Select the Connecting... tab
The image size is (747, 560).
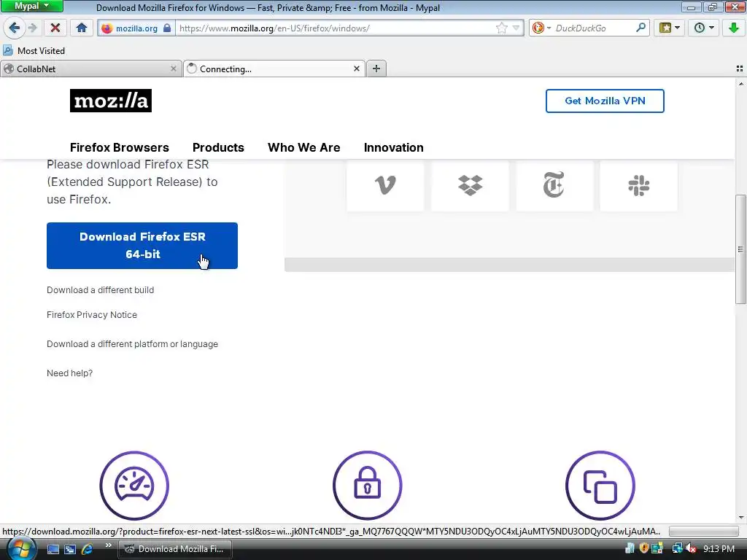274,69
